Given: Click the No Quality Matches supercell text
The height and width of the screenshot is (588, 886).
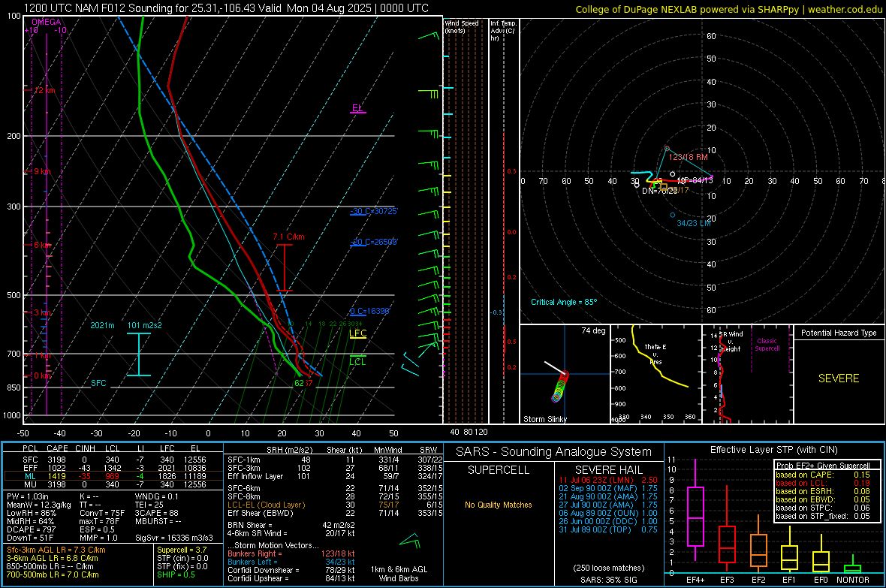Looking at the screenshot, I should pyautogui.click(x=499, y=505).
